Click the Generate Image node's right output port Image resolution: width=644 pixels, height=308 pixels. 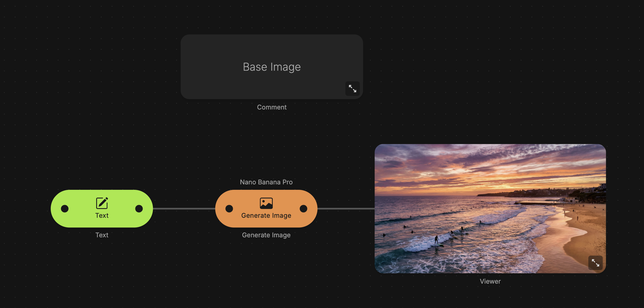(303, 209)
